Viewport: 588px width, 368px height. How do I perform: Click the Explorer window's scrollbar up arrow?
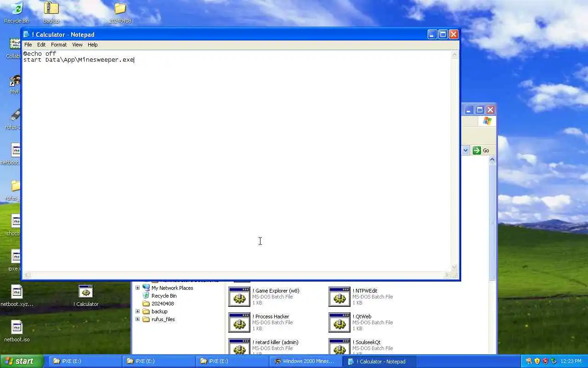pos(492,159)
